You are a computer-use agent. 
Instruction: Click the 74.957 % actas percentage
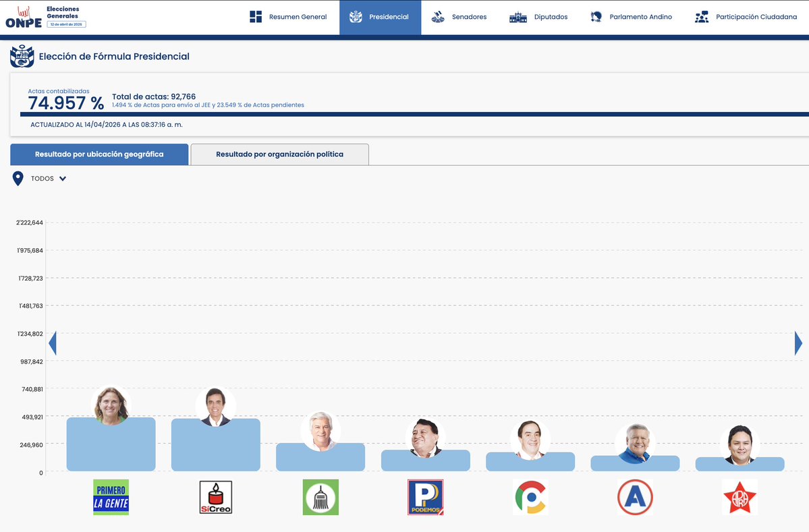pos(66,103)
